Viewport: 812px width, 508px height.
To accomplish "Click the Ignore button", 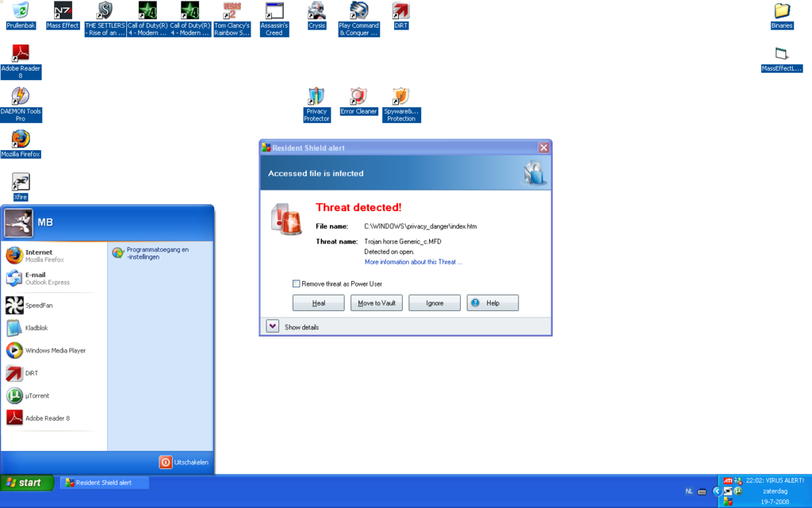I will pyautogui.click(x=435, y=302).
